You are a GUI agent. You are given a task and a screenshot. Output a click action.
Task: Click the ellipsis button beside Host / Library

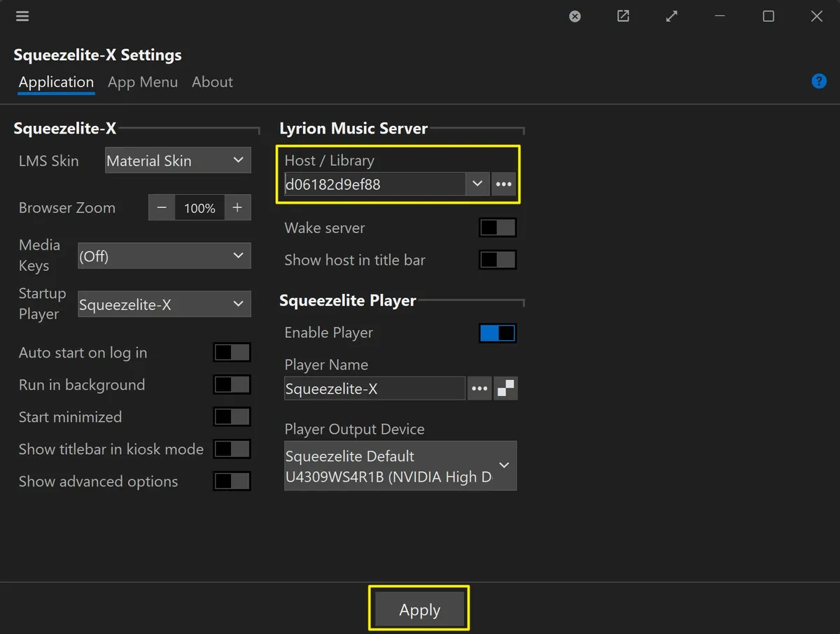(x=504, y=184)
